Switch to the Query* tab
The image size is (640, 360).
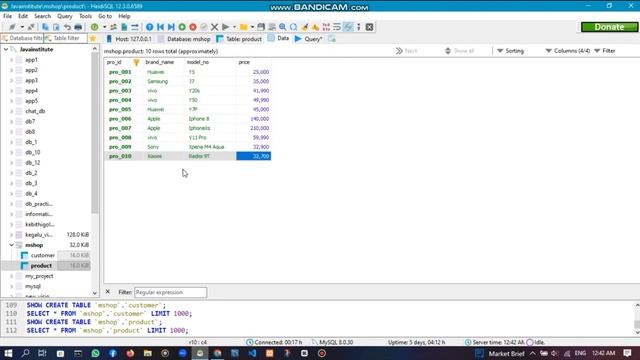(309, 39)
